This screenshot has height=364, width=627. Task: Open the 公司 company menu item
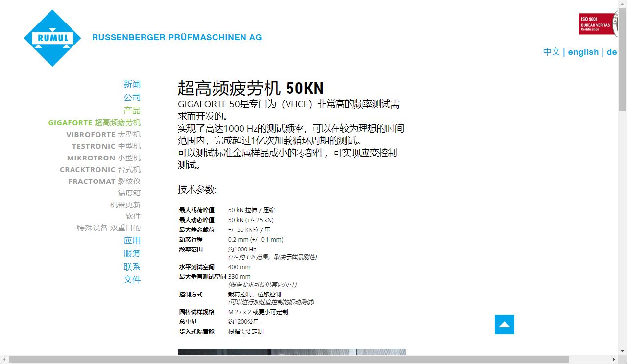(132, 97)
